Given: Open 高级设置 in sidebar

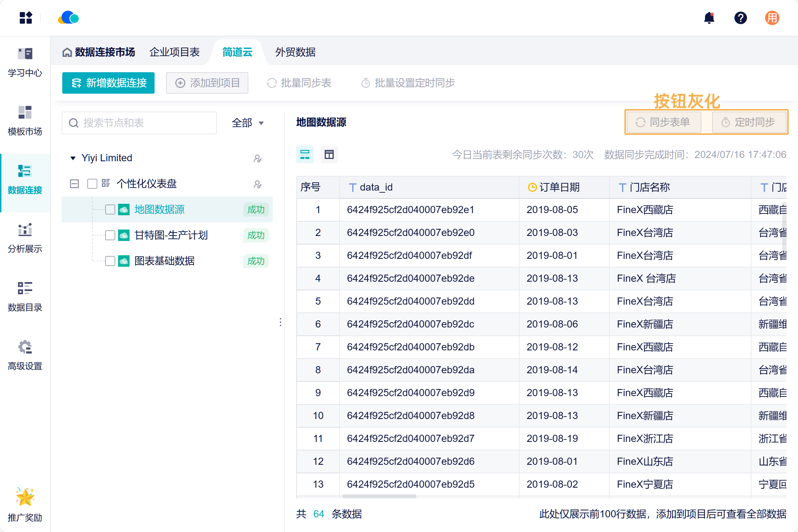Looking at the screenshot, I should [x=25, y=355].
